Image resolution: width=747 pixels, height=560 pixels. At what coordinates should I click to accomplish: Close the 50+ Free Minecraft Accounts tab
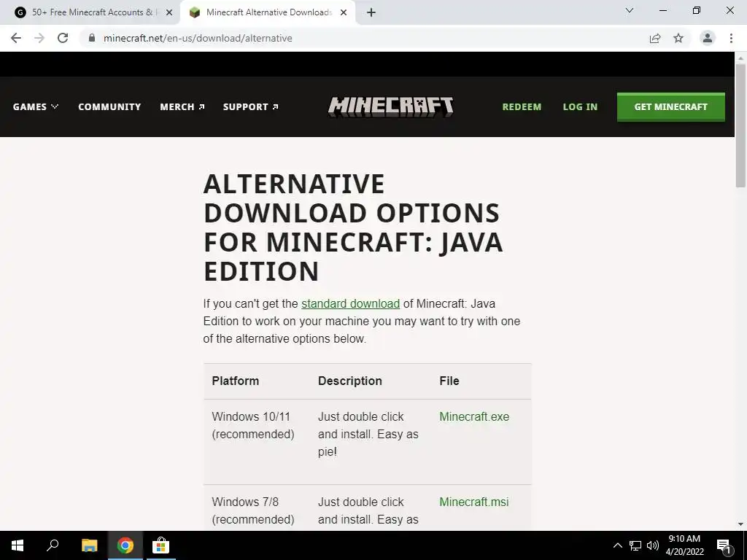(x=169, y=12)
